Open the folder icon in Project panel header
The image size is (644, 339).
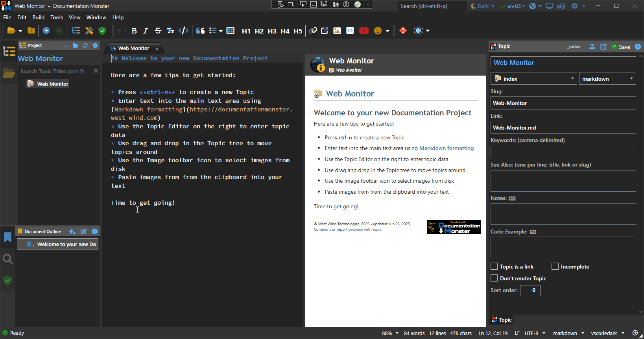coord(76,46)
